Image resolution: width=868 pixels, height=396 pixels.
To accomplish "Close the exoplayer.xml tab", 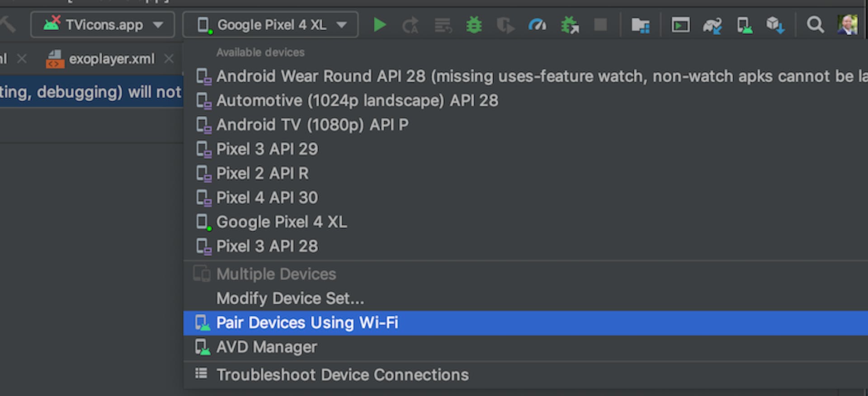I will pos(169,59).
